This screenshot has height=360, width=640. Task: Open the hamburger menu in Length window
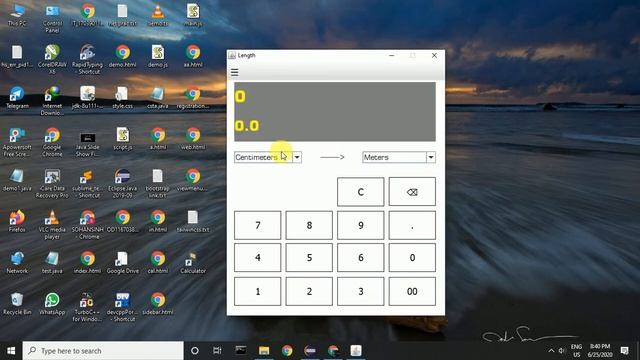click(x=235, y=73)
